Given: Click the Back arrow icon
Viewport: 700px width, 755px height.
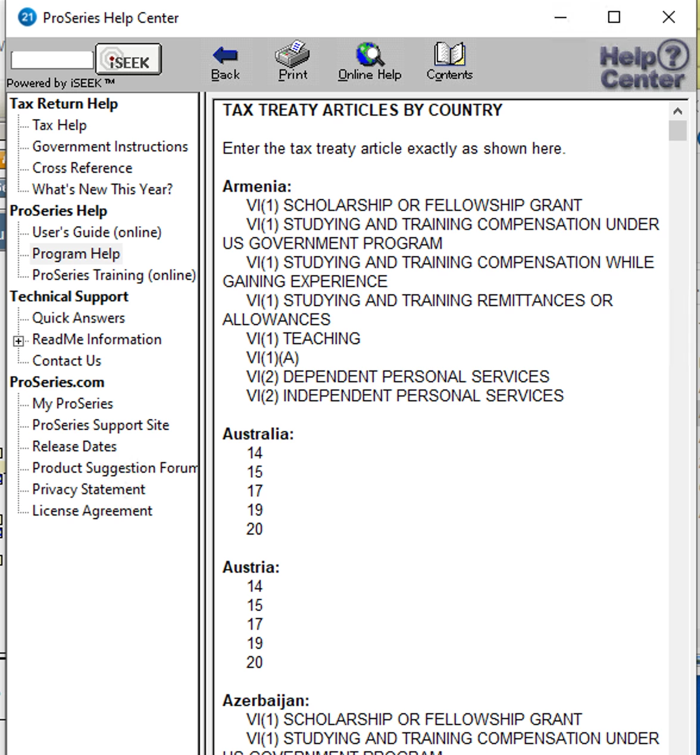Looking at the screenshot, I should 225,56.
